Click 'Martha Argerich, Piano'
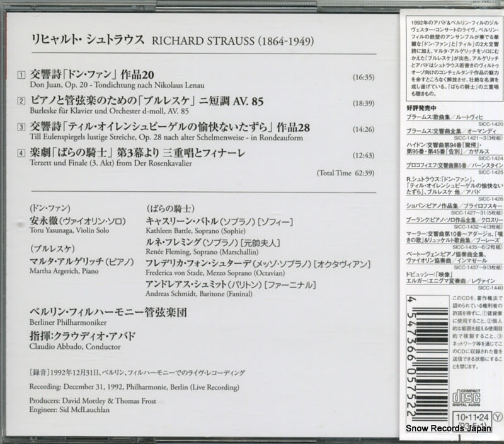This screenshot has height=444, width=504. pos(64,271)
